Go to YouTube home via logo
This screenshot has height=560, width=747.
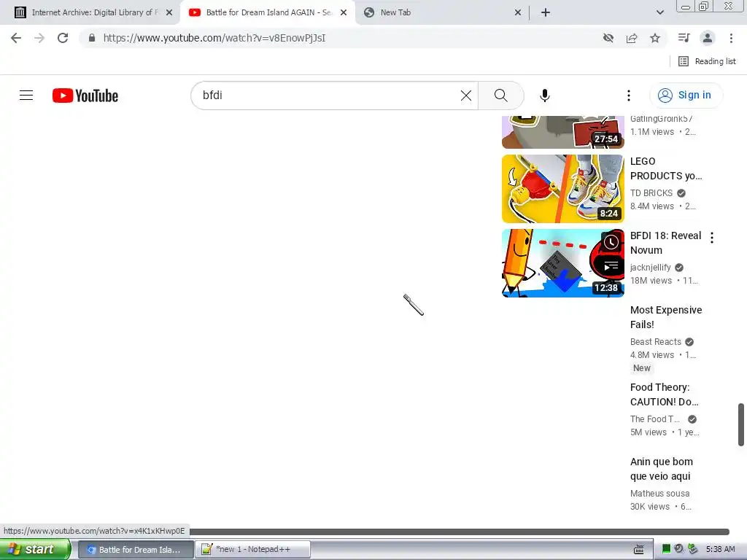(85, 96)
